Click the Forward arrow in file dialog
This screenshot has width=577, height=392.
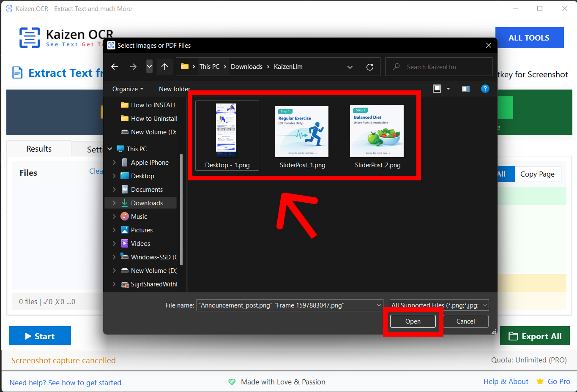[133, 67]
